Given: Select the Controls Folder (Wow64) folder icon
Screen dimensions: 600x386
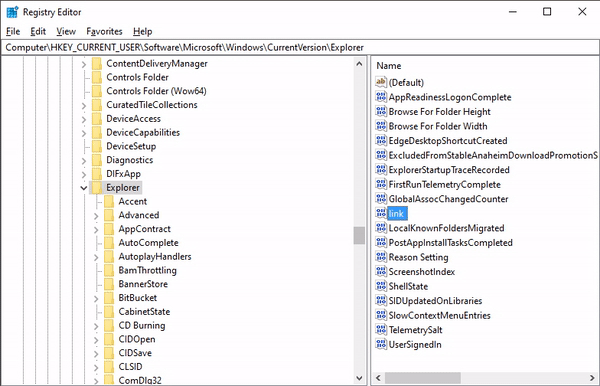Looking at the screenshot, I should coord(97,91).
